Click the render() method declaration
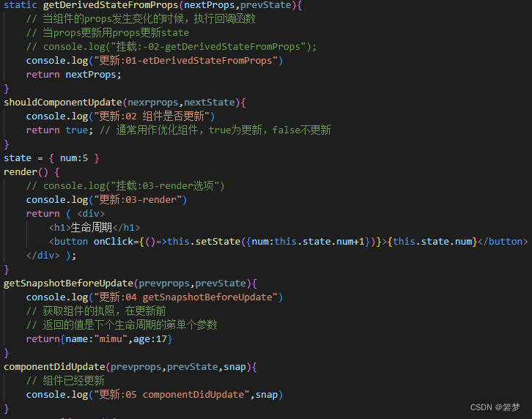Image resolution: width=532 pixels, height=419 pixels. pyautogui.click(x=32, y=172)
